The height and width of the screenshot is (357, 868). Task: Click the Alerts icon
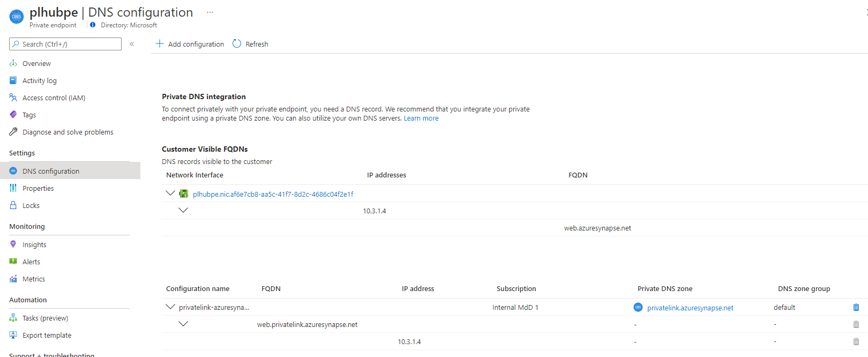13,262
